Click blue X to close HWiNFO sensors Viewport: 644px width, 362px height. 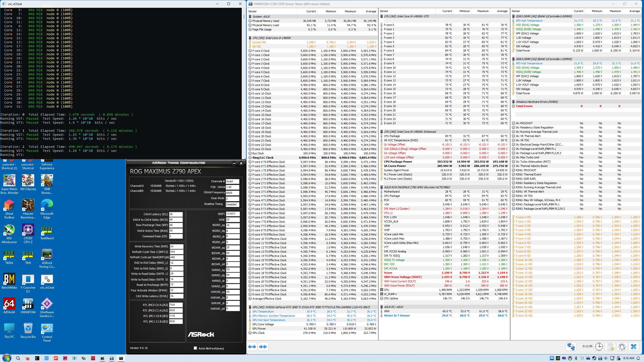point(633,347)
